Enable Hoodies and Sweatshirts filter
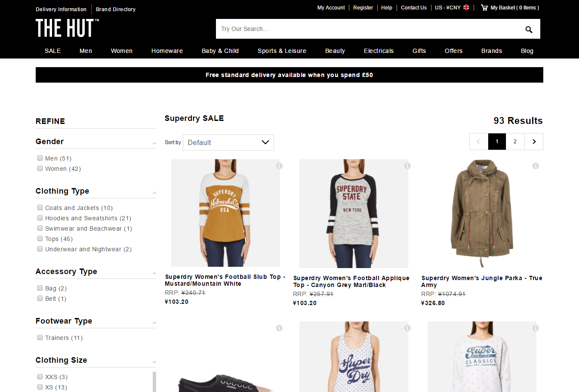The width and height of the screenshot is (579, 392). click(x=40, y=218)
